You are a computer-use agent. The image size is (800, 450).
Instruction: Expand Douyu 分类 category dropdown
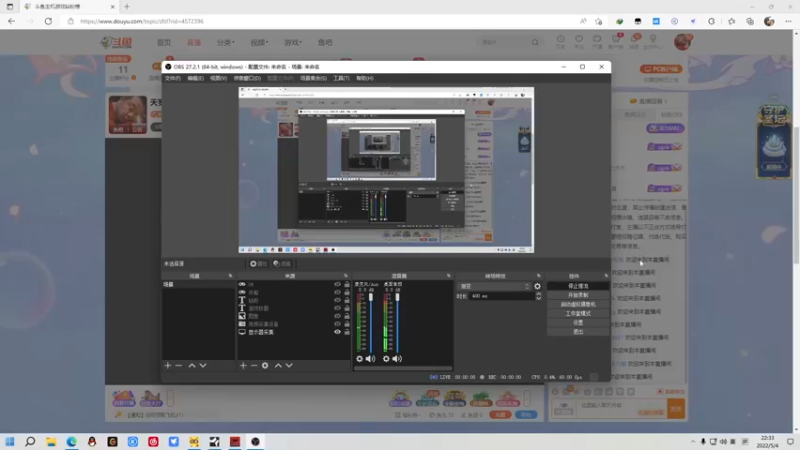pyautogui.click(x=226, y=42)
